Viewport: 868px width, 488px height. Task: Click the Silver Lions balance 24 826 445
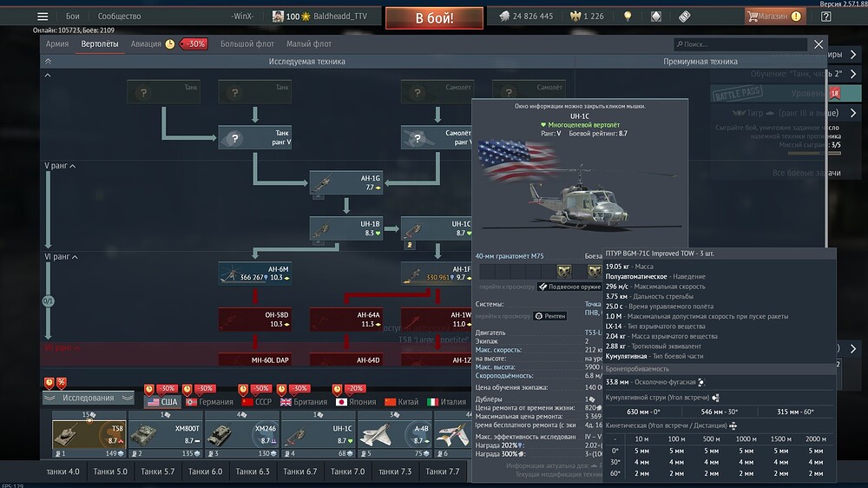pos(526,16)
